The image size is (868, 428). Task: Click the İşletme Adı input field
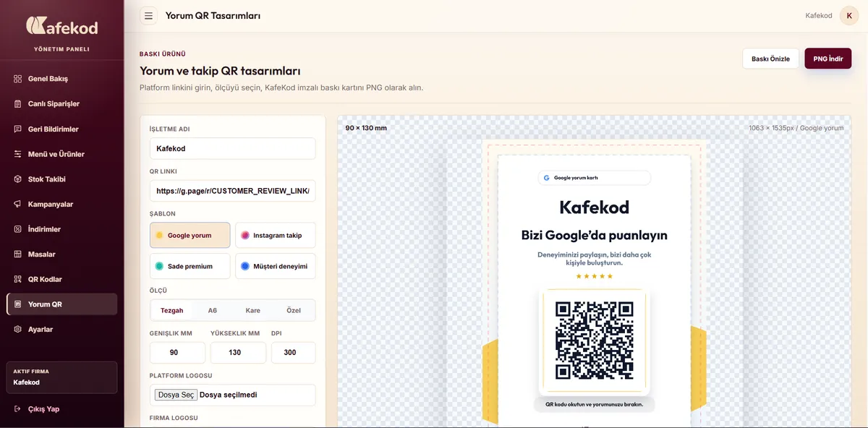(233, 148)
